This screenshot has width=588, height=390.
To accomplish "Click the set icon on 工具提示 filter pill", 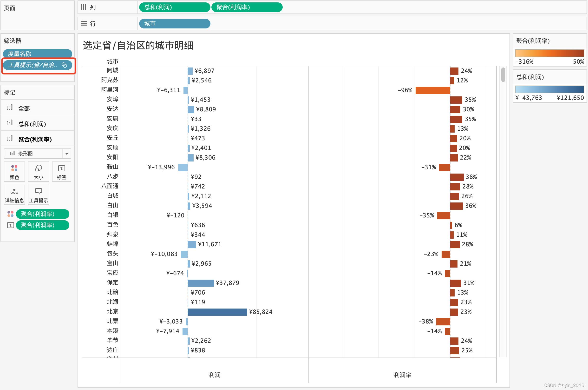I will (64, 65).
